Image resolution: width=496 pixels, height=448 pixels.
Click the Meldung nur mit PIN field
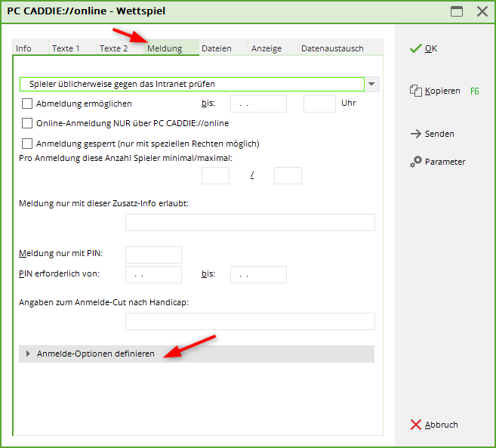pos(153,255)
